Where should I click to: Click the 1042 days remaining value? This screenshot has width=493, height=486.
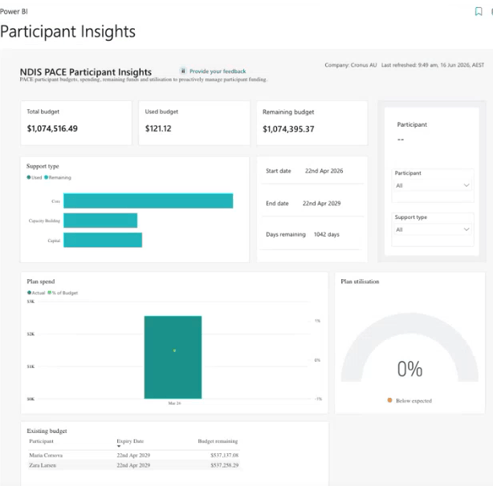point(327,234)
